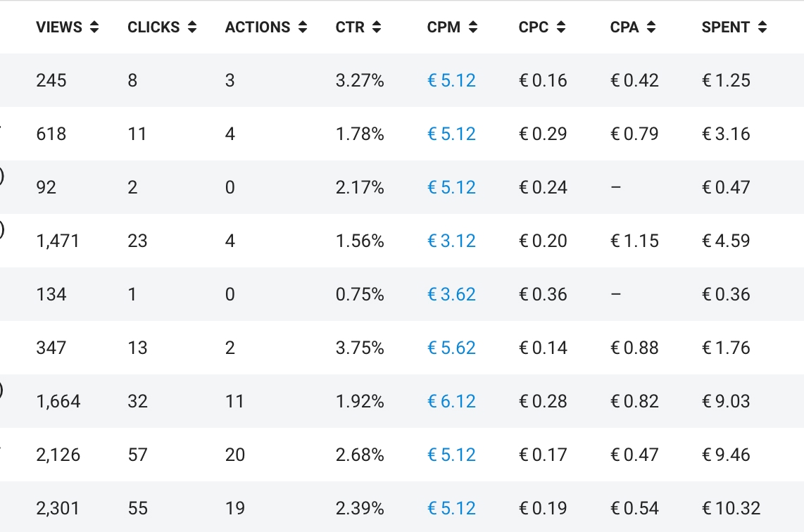Screen dimensions: 804x532
Task: Sort using the CPM sort arrows
Action: coord(472,27)
